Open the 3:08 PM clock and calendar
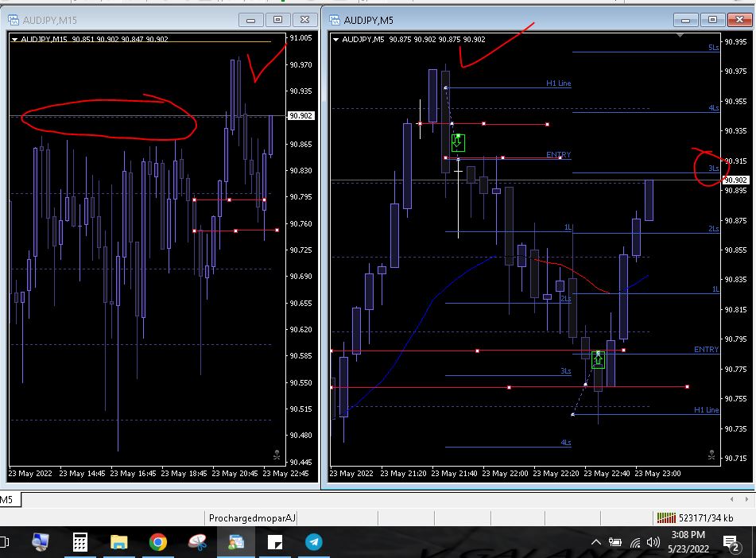Screen dimensions: 756x558 pyautogui.click(x=688, y=541)
